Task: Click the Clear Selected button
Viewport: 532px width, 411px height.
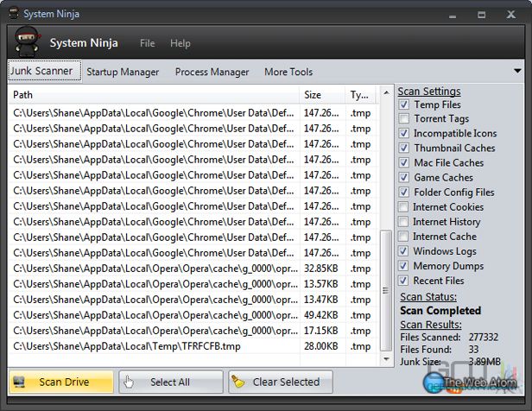Action: click(280, 382)
